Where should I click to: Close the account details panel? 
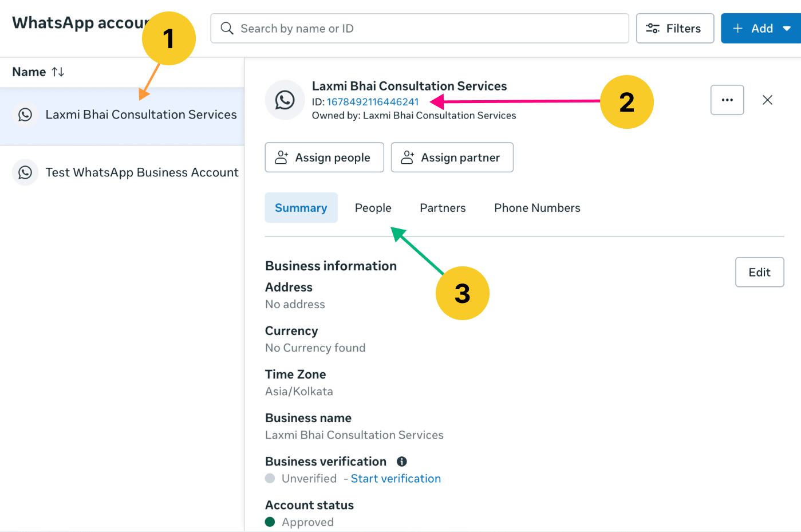coord(768,100)
